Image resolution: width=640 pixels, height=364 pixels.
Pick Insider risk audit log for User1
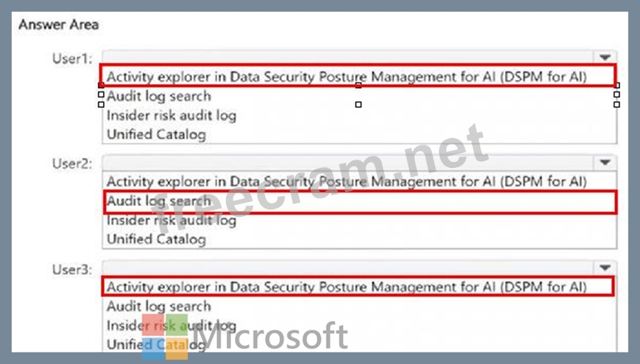coord(171,116)
